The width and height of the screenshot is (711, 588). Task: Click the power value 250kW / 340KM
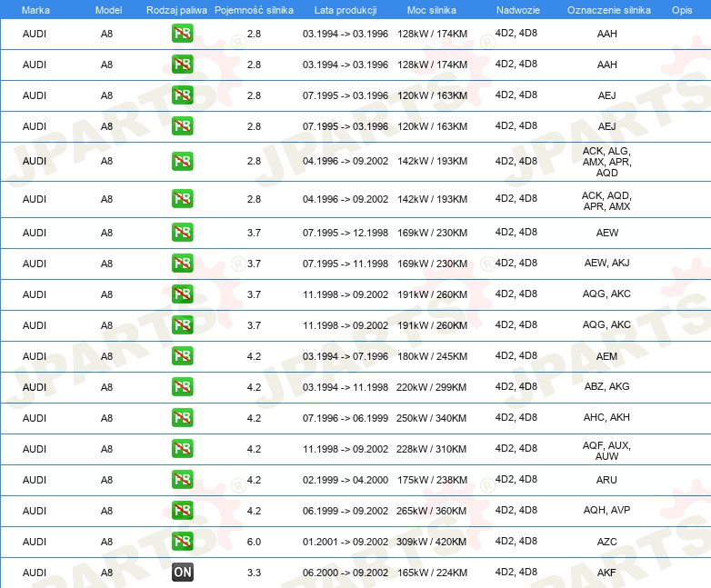[x=431, y=418]
